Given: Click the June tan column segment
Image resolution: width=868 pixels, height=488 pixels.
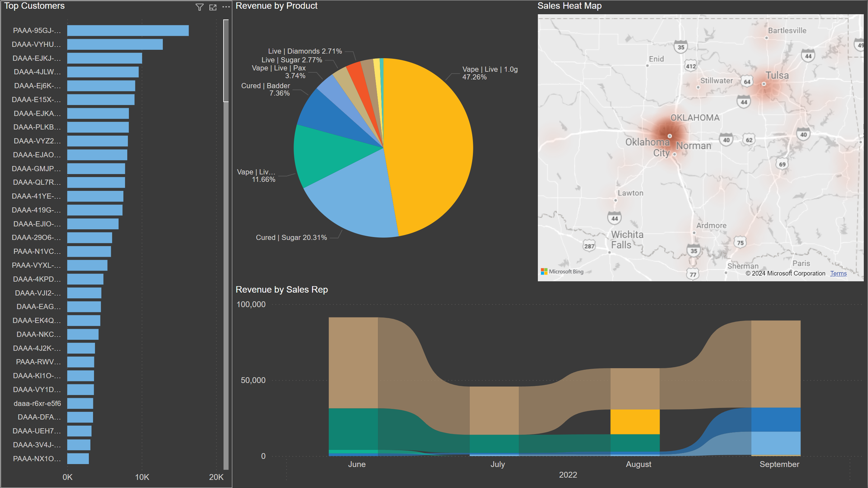Looking at the screenshot, I should 353,363.
